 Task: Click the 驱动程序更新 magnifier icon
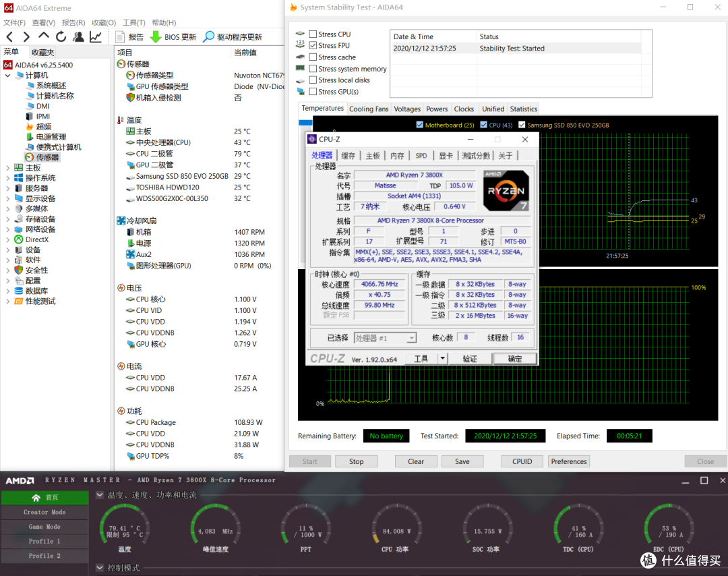tap(209, 36)
